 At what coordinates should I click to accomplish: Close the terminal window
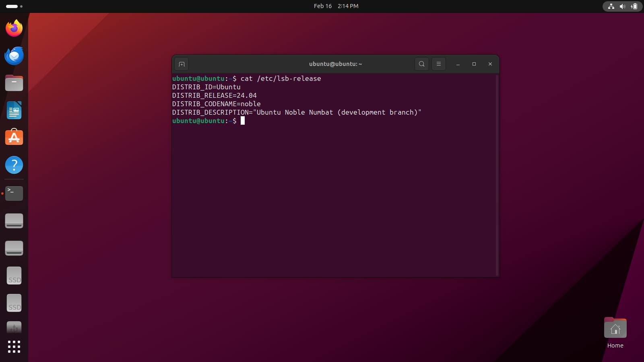[490, 64]
